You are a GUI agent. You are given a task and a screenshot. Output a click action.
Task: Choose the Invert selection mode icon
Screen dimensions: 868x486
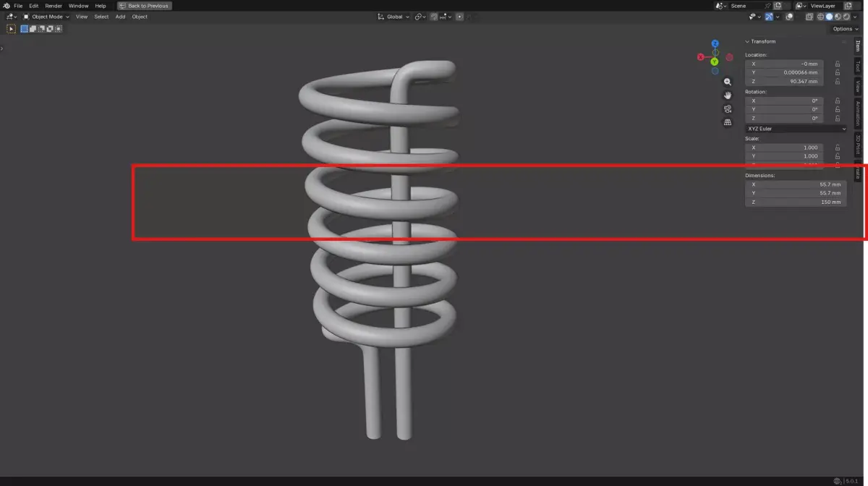(50, 29)
